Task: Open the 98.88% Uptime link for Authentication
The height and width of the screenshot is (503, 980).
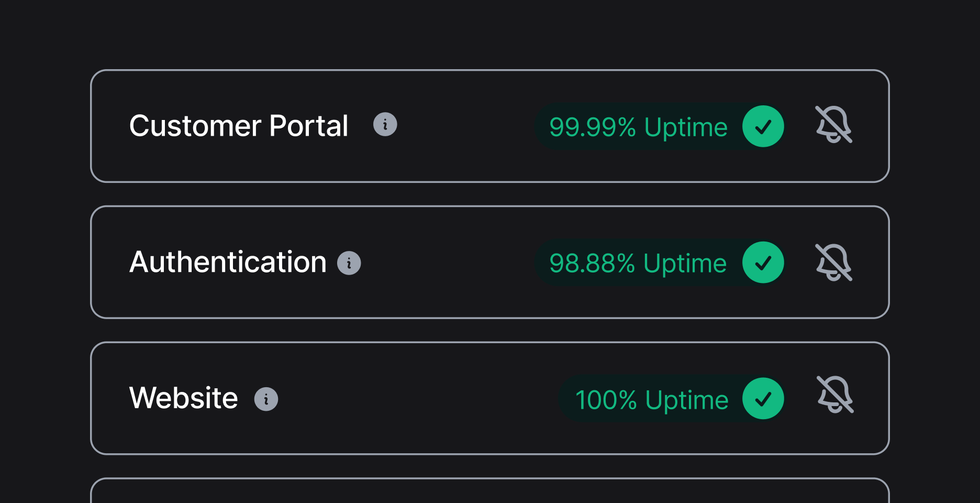Action: [639, 263]
